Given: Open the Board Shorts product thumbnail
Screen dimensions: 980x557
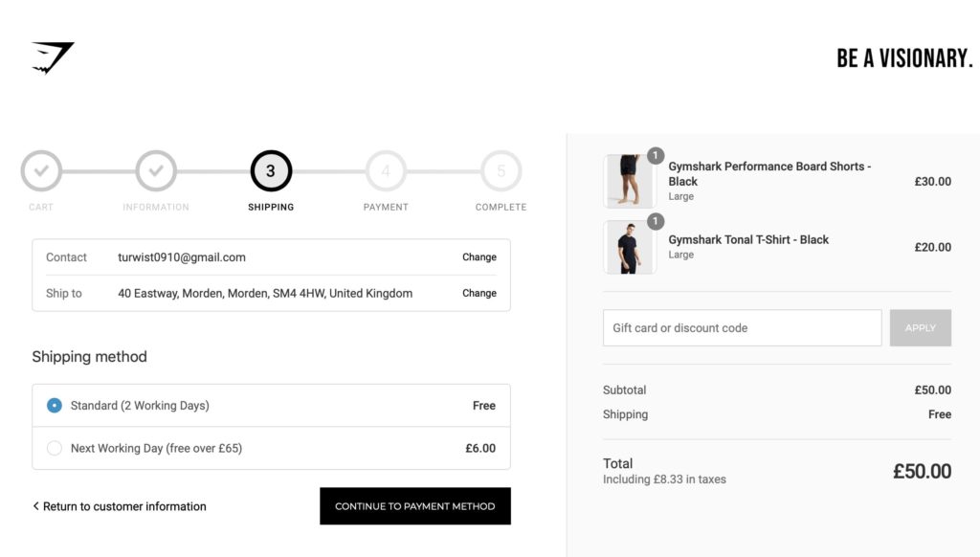Looking at the screenshot, I should tap(629, 181).
